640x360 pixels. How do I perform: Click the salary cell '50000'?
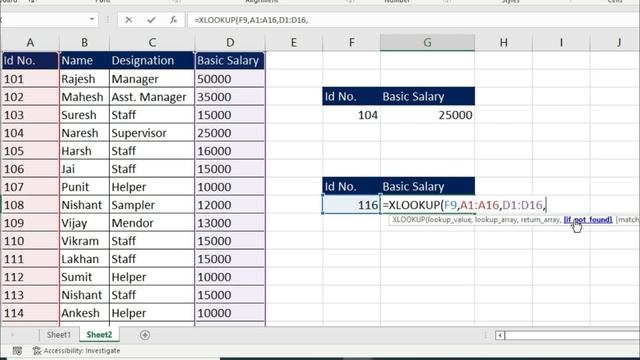tap(230, 79)
